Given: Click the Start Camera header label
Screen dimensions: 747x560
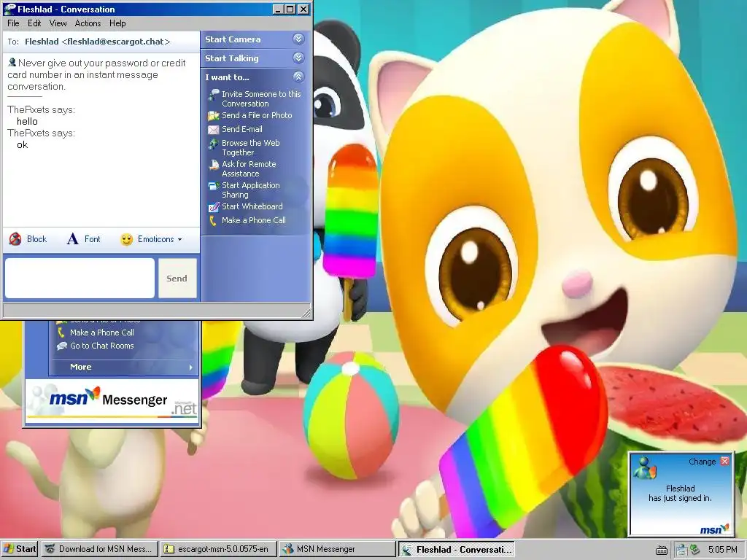Looking at the screenshot, I should click(x=233, y=39).
